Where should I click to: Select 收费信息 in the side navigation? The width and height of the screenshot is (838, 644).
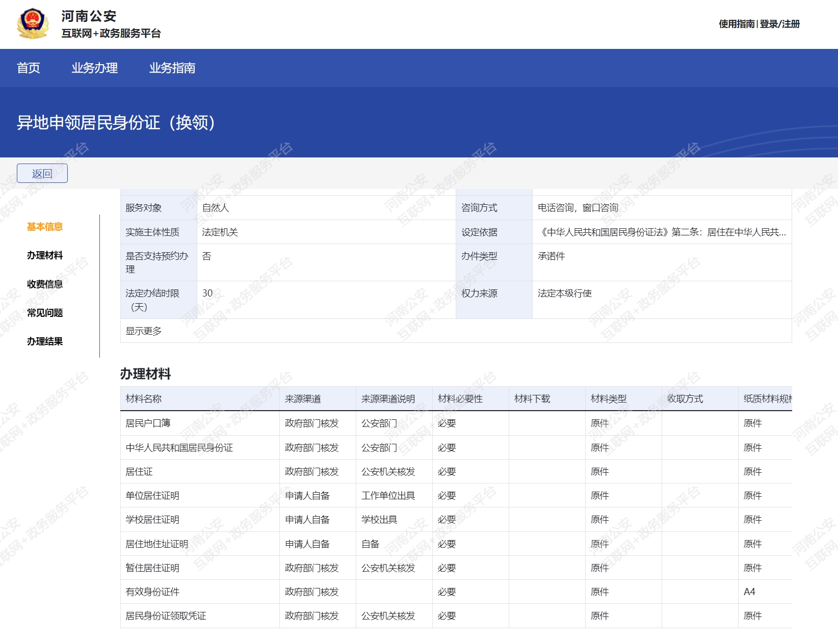[45, 284]
